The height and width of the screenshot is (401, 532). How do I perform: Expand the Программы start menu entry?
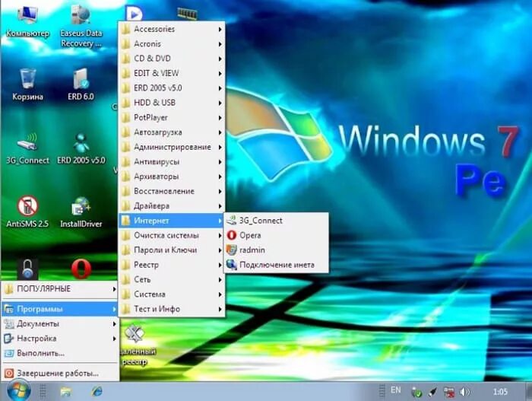[60, 309]
